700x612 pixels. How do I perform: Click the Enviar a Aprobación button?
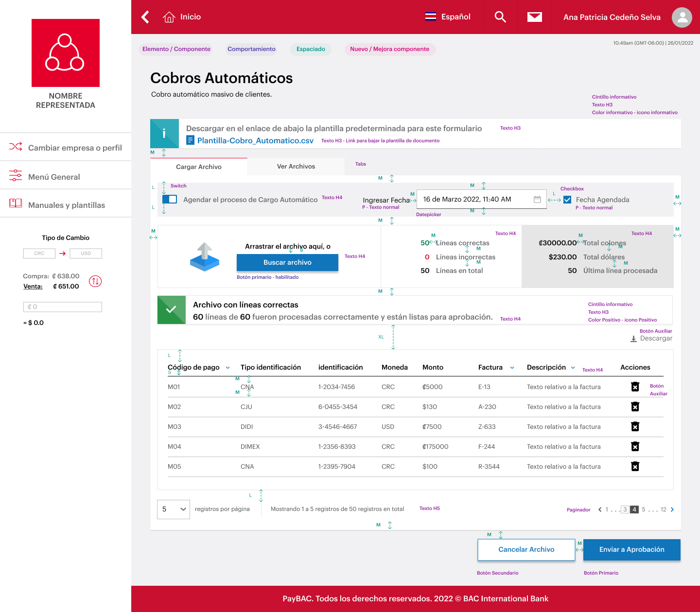click(631, 549)
